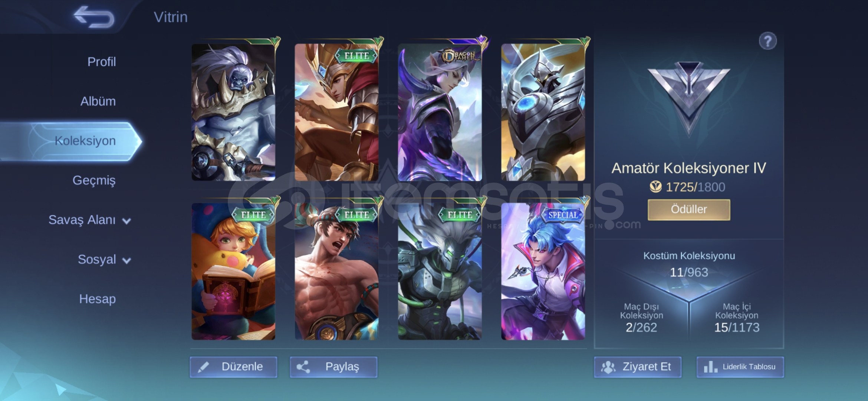Go to the Geçmiş section
The image size is (868, 401).
(94, 180)
